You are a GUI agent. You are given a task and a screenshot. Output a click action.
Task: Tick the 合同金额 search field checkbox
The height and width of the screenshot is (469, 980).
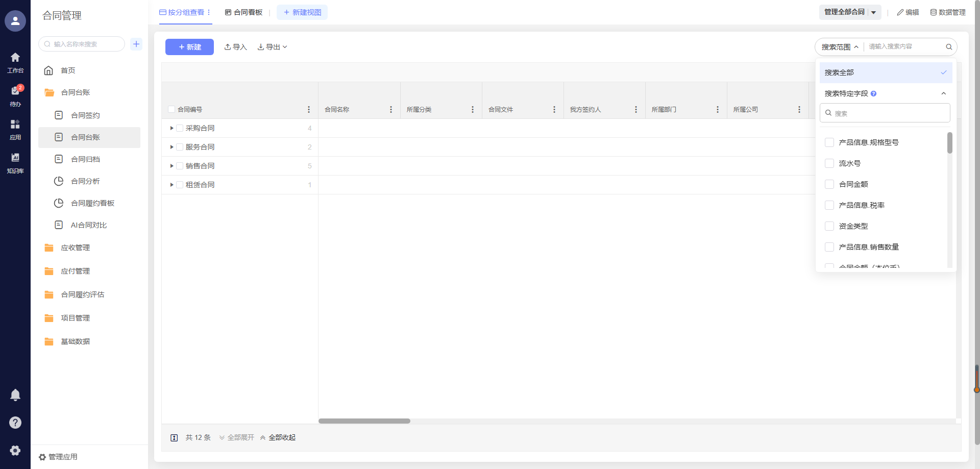click(x=829, y=184)
